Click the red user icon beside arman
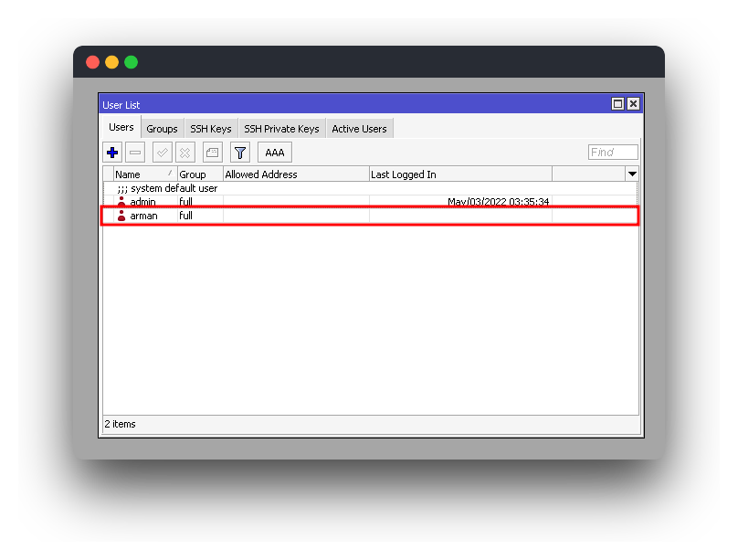The width and height of the screenshot is (738, 560). (x=121, y=217)
